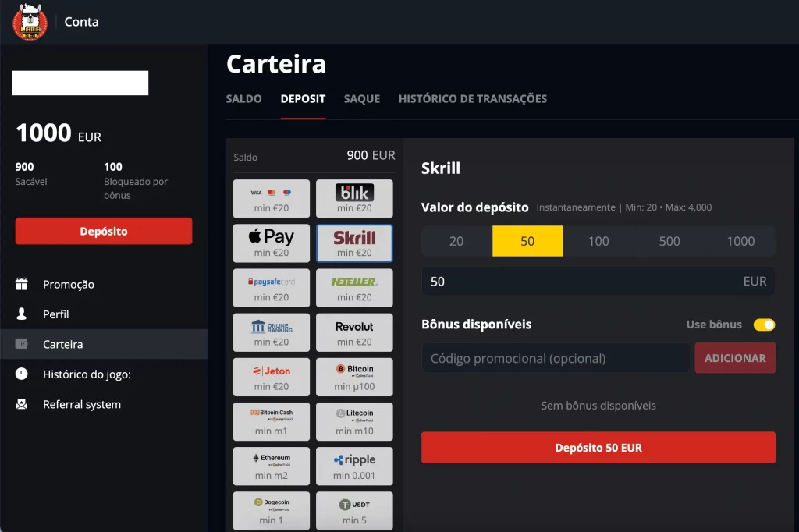Click the Sem bônus disponíveis message
The width and height of the screenshot is (799, 532).
pyautogui.click(x=598, y=406)
